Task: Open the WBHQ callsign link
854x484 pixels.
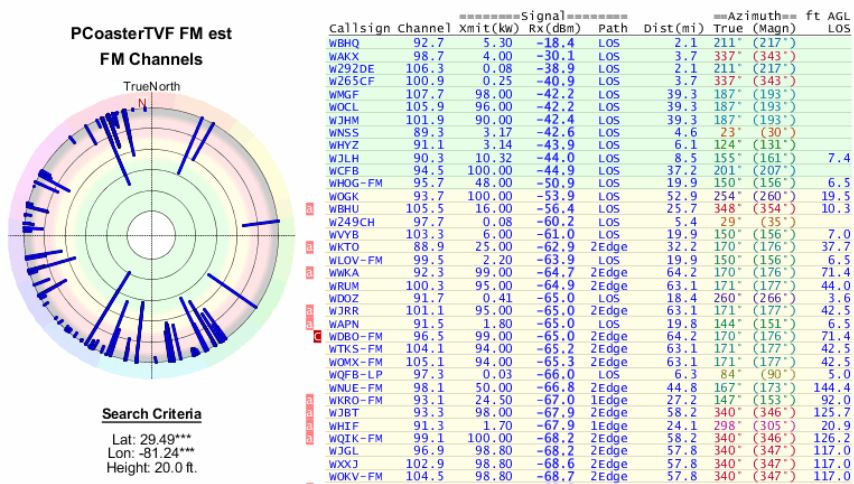Action: (x=346, y=44)
